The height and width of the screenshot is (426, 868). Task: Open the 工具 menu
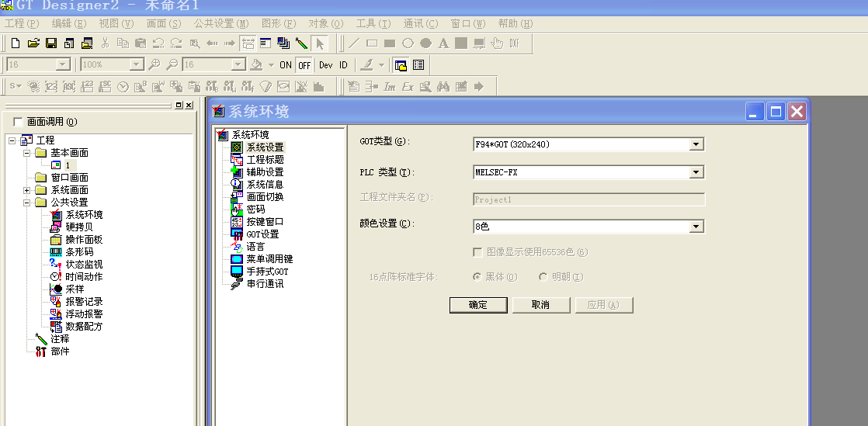(373, 24)
